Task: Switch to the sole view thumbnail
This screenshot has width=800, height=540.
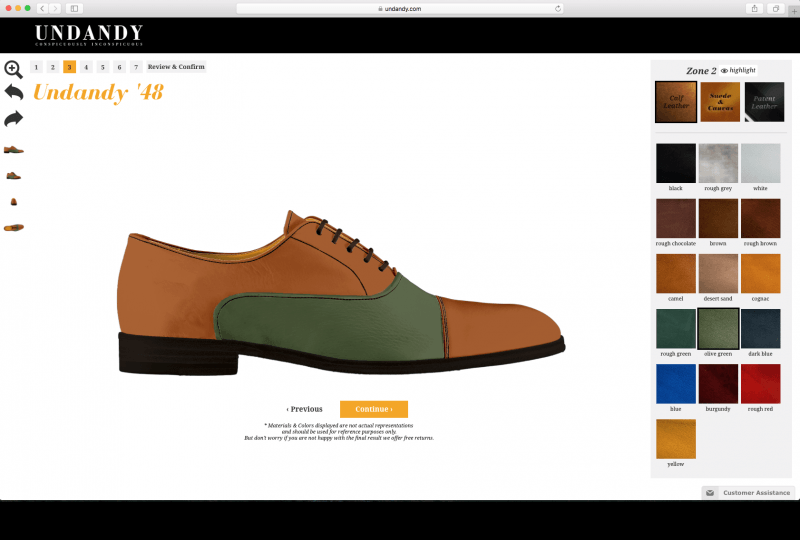Action: (13, 228)
